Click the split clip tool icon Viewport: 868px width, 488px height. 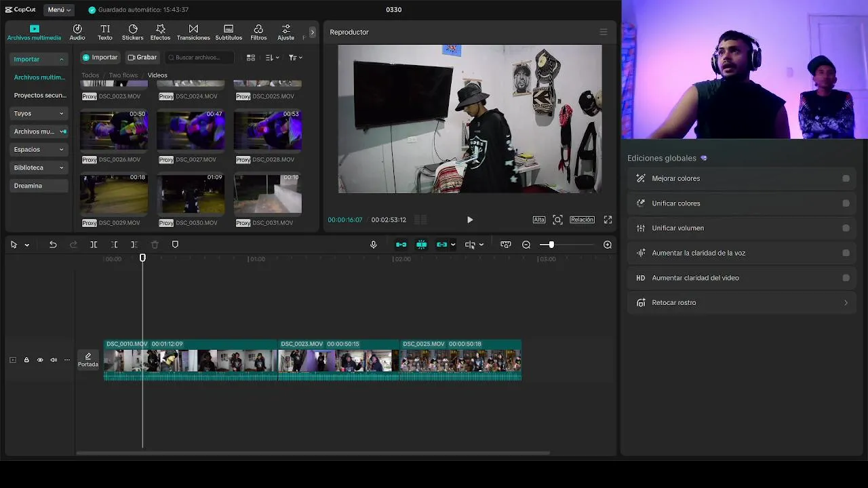[x=94, y=245]
